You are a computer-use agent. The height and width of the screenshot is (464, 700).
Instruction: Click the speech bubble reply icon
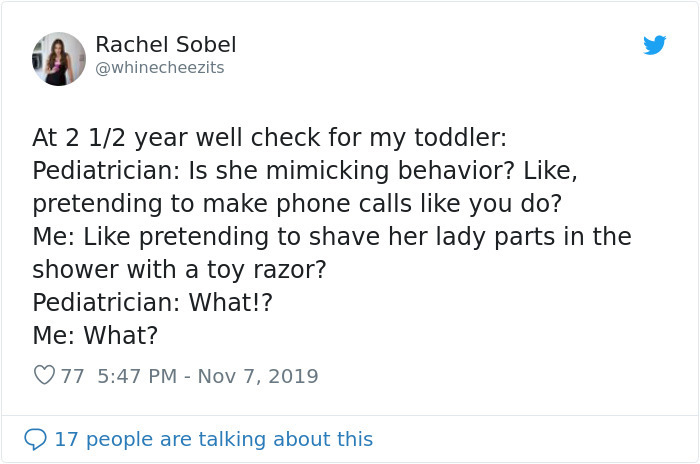coord(35,439)
